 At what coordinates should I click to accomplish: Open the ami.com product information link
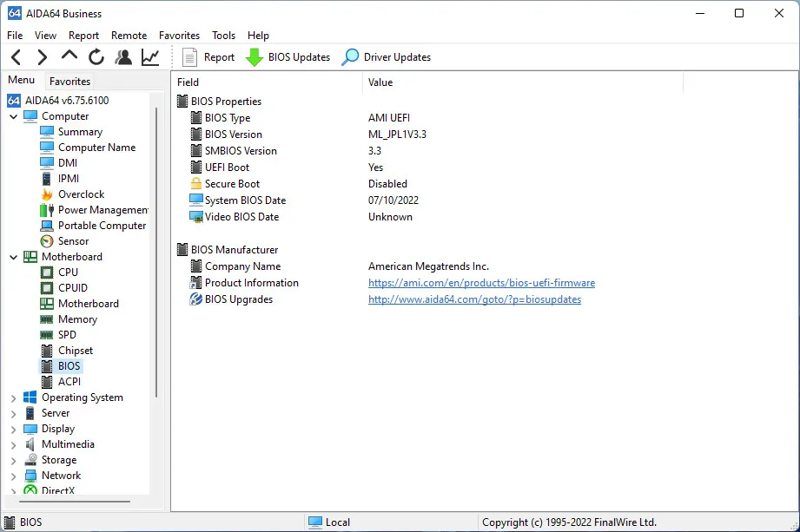click(481, 283)
